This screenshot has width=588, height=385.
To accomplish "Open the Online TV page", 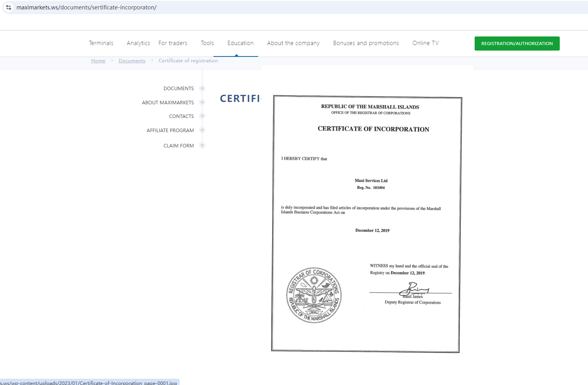I will click(426, 43).
